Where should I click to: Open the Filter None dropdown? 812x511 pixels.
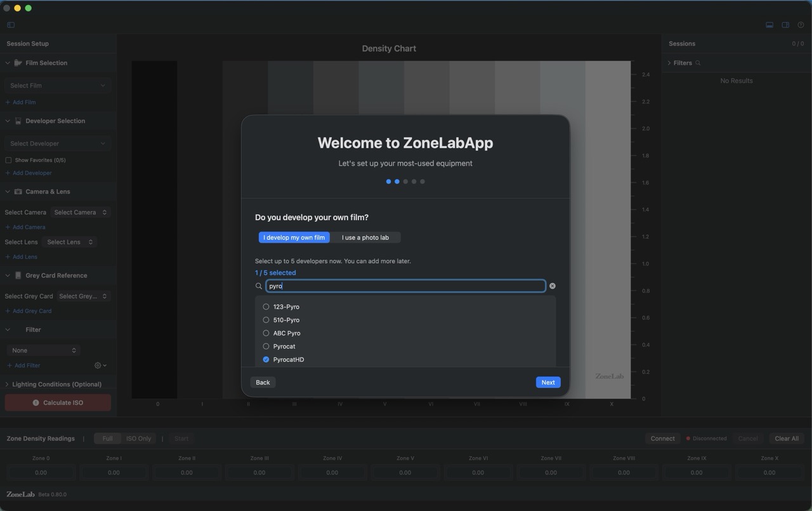tap(43, 350)
